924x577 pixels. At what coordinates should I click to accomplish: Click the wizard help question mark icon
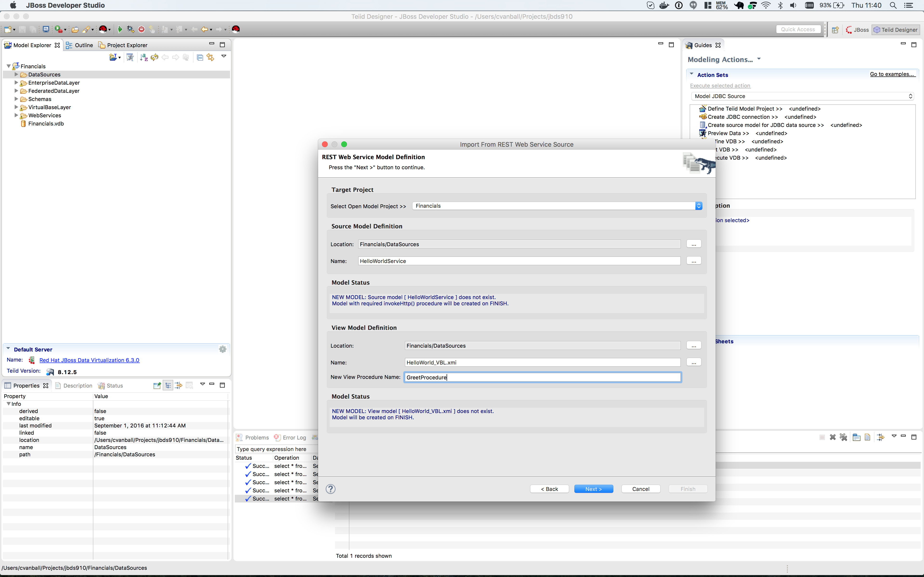coord(331,489)
